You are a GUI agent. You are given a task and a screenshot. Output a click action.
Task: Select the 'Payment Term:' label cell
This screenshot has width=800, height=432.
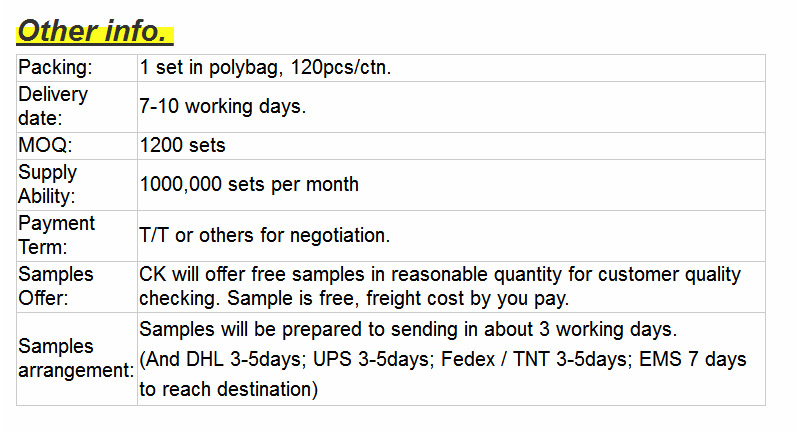(77, 236)
